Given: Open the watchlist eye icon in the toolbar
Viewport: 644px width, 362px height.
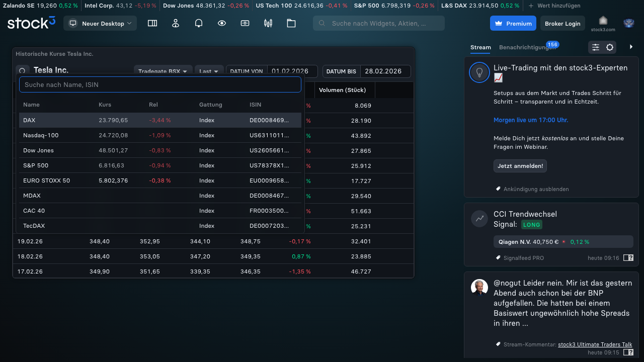Looking at the screenshot, I should tap(221, 23).
